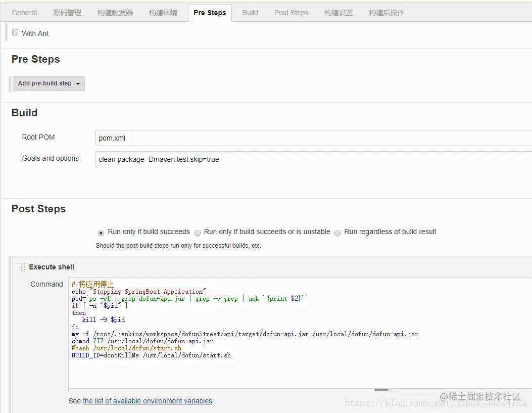Image resolution: width=532 pixels, height=413 pixels.
Task: Switch to the General tab
Action: [24, 13]
